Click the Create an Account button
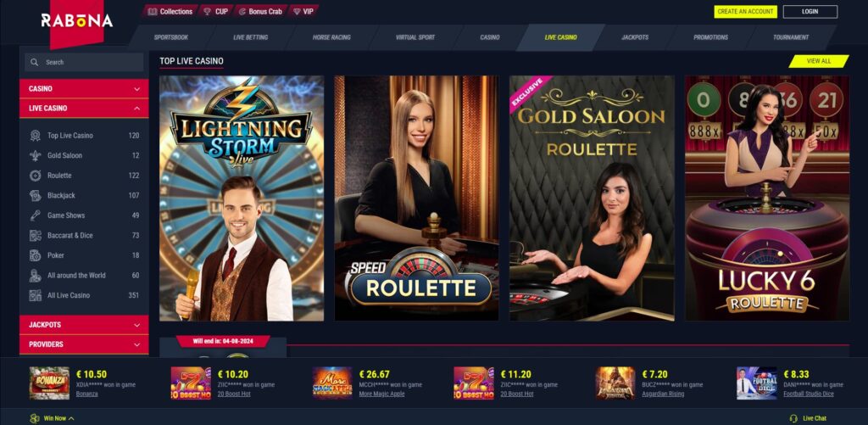 coord(746,12)
